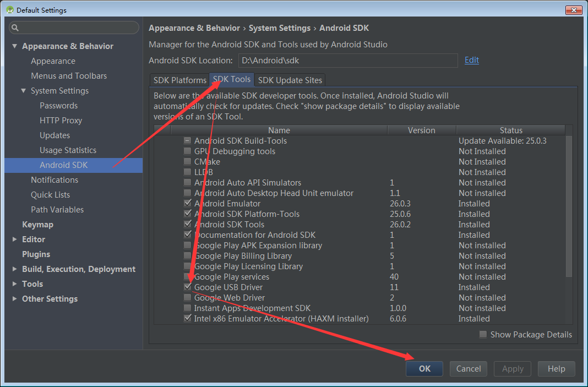Select Android Auto Desktop Head Unit emulator row
The width and height of the screenshot is (588, 387).
[x=360, y=194]
